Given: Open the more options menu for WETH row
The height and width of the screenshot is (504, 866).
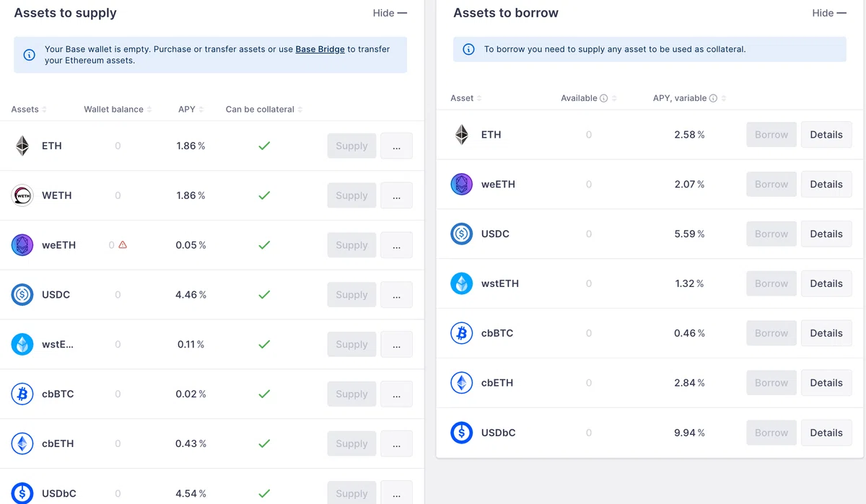Looking at the screenshot, I should (x=396, y=195).
